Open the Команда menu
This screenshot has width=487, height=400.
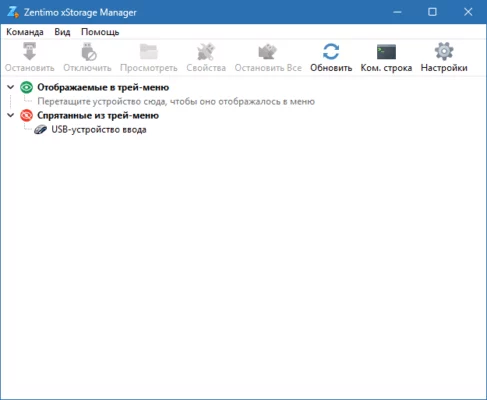(x=25, y=32)
